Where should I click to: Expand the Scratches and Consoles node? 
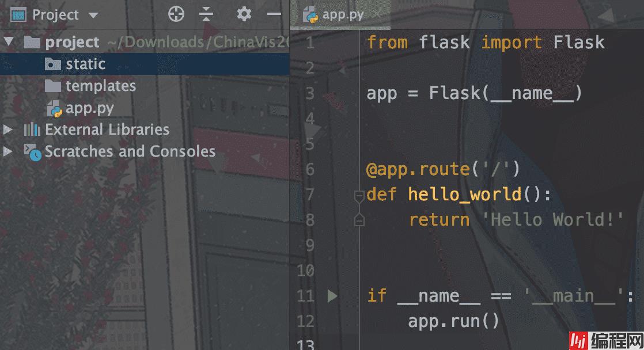pyautogui.click(x=8, y=151)
